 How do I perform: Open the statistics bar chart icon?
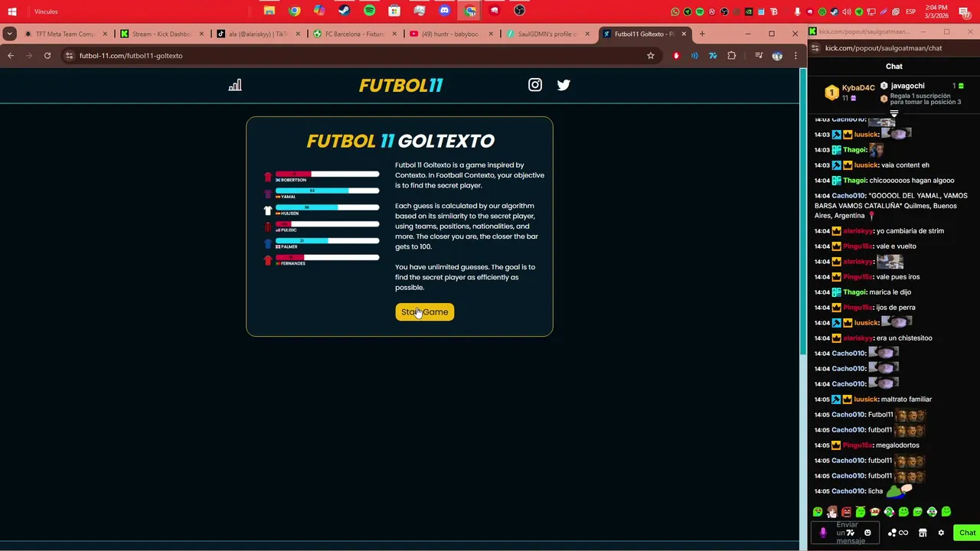pyautogui.click(x=235, y=85)
